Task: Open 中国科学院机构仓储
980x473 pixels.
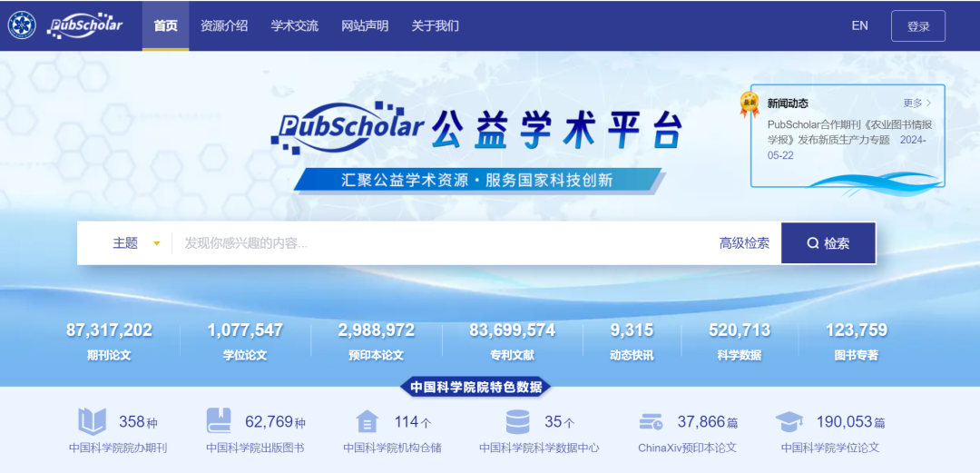Action: click(x=392, y=448)
